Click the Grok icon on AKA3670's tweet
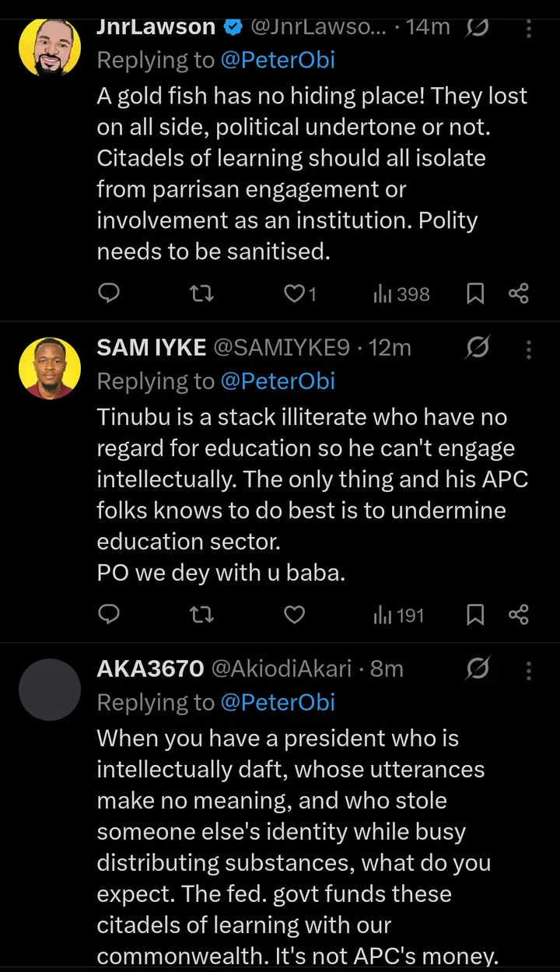560x972 pixels. click(x=478, y=669)
